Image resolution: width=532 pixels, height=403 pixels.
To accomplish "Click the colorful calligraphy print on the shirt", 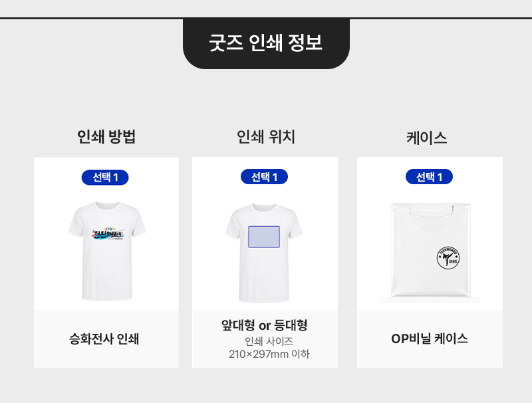I will point(106,237).
